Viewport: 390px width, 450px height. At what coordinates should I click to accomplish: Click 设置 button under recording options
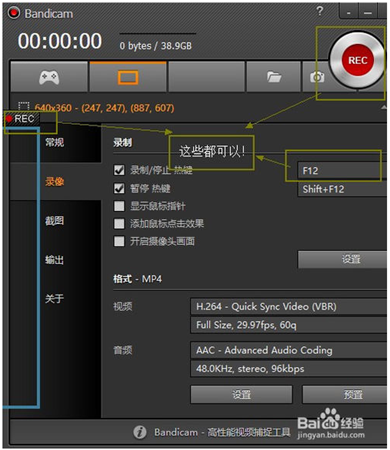[342, 259]
